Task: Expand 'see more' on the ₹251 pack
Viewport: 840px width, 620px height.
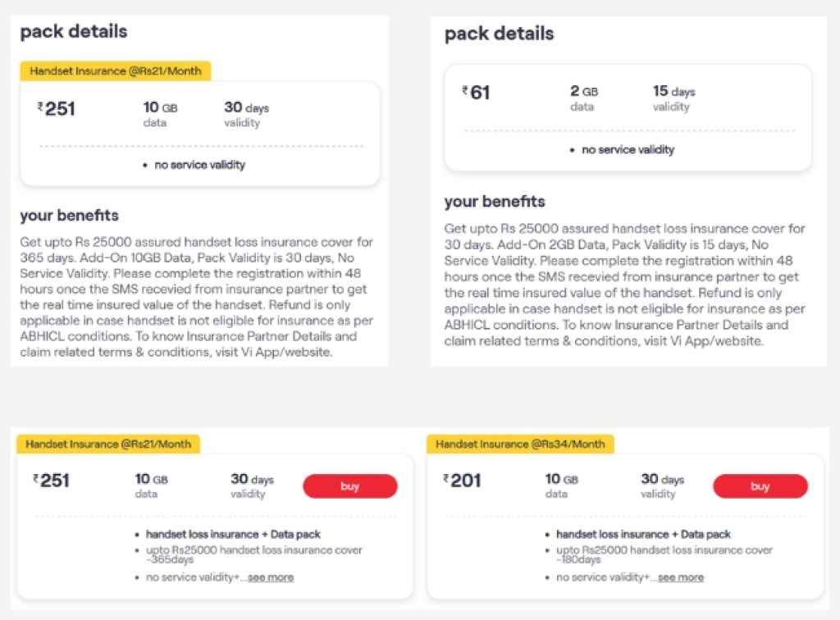Action: 270,577
